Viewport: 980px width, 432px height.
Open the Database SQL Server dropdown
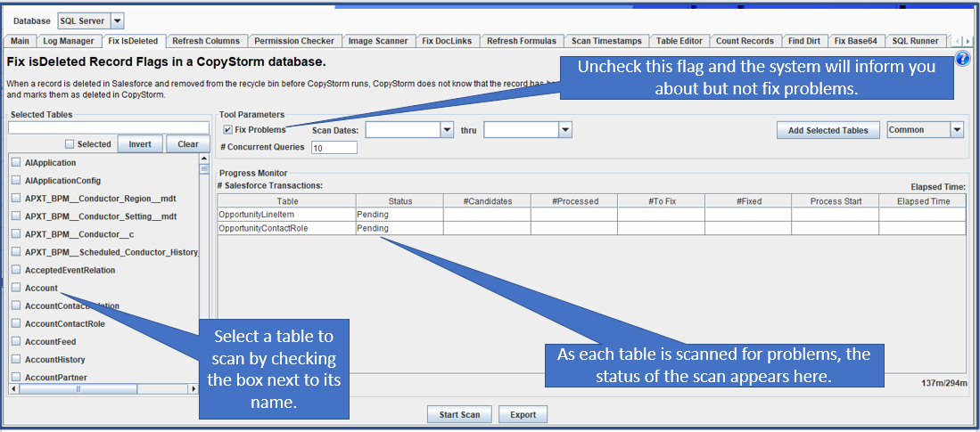click(118, 20)
